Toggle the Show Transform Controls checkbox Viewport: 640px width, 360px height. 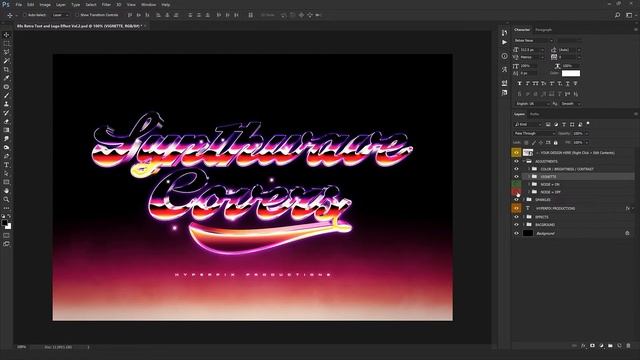click(77, 15)
